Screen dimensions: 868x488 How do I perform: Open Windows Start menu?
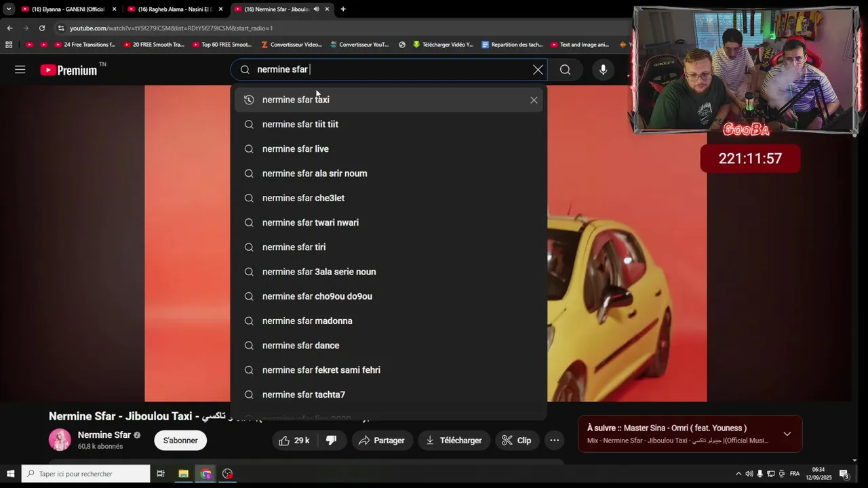[10, 474]
